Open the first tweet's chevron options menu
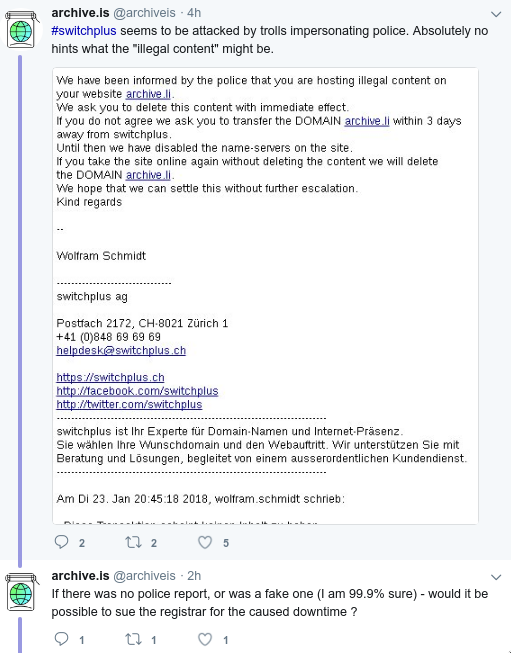This screenshot has height=653, width=511. 496,15
